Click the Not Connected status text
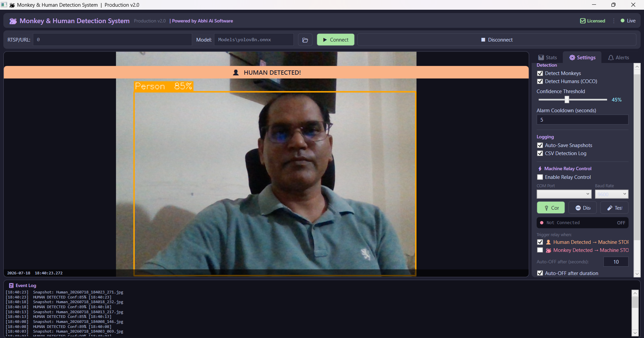The width and height of the screenshot is (644, 338). click(x=563, y=223)
